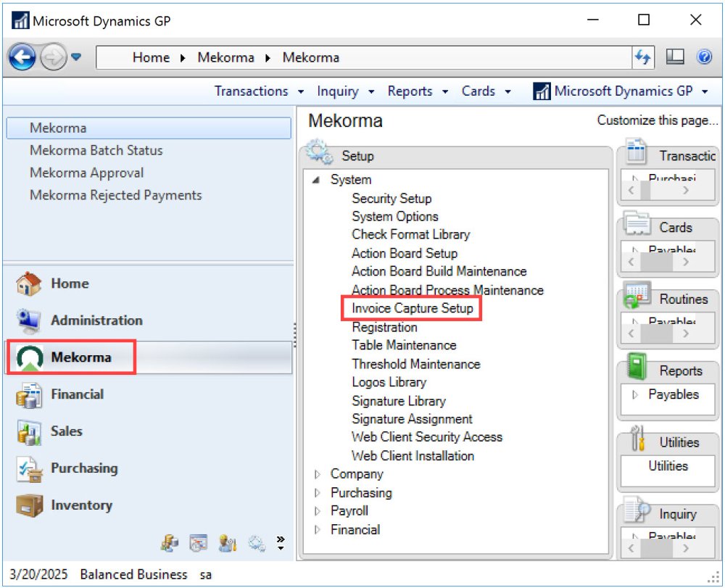Click the small gears shortcut icon

[257, 543]
